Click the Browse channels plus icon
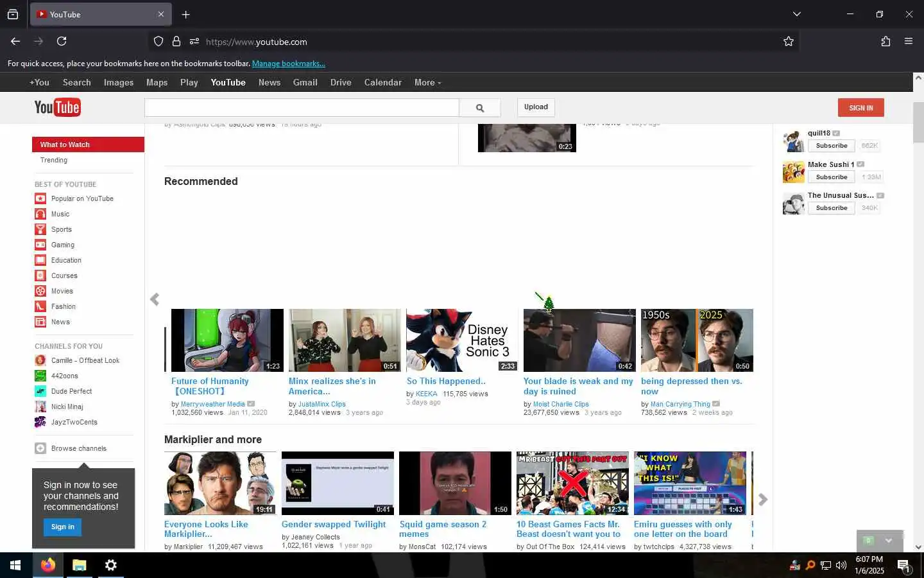Image resolution: width=924 pixels, height=578 pixels. click(40, 448)
